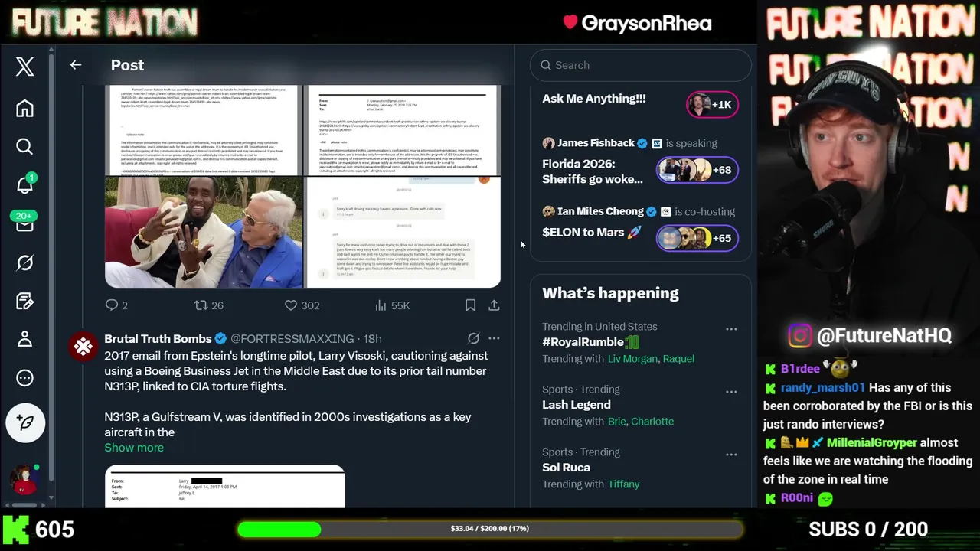Open the More circle icon in the sidebar
980x551 pixels.
24,378
